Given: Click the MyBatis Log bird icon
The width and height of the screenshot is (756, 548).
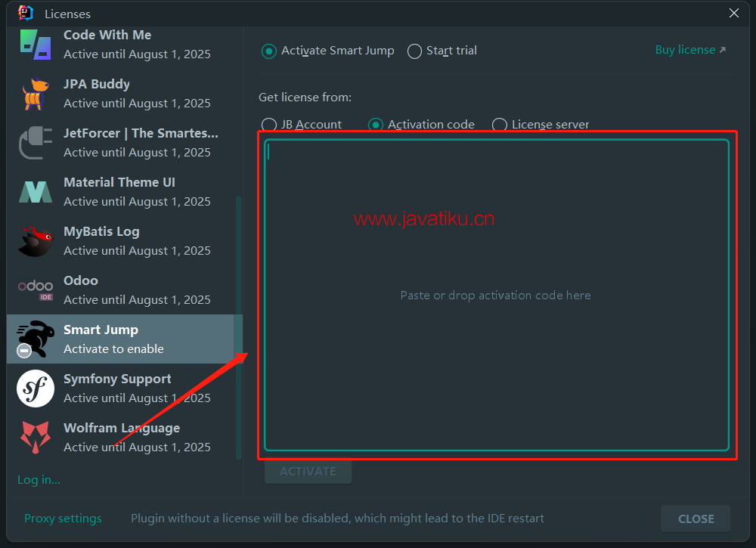Looking at the screenshot, I should click(36, 241).
